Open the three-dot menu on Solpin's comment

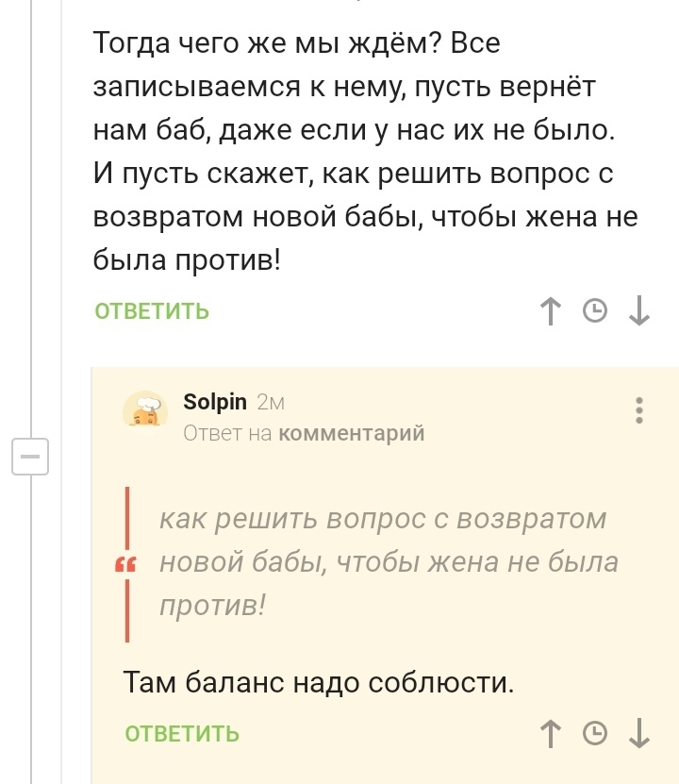point(639,410)
